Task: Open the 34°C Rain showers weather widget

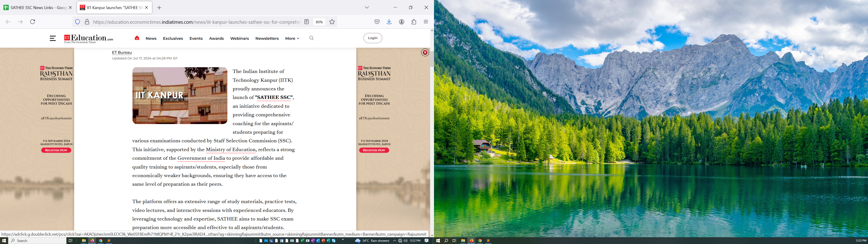Action: pyautogui.click(x=372, y=241)
